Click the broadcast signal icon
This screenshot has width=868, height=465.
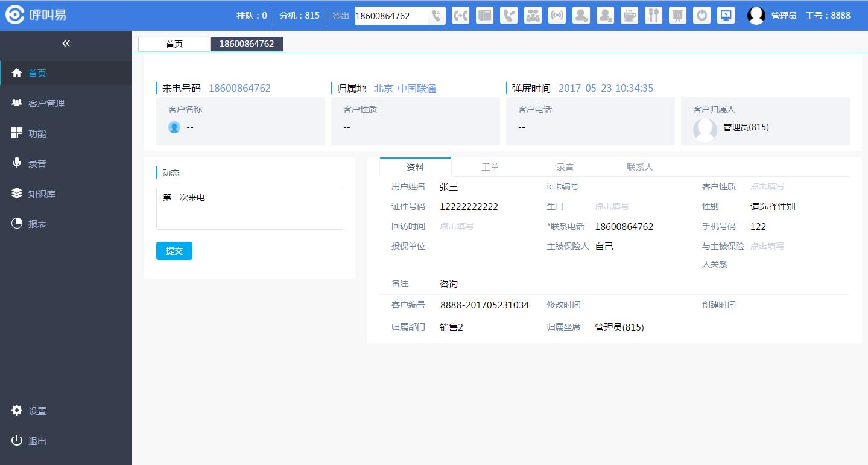click(x=557, y=16)
